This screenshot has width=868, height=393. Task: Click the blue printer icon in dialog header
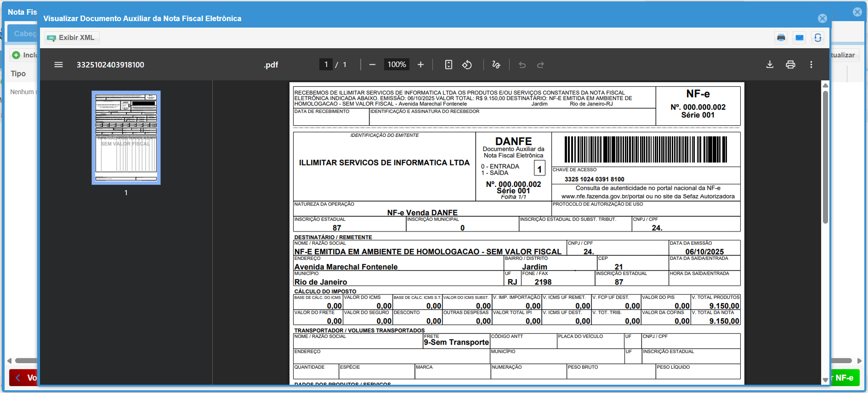pos(781,38)
